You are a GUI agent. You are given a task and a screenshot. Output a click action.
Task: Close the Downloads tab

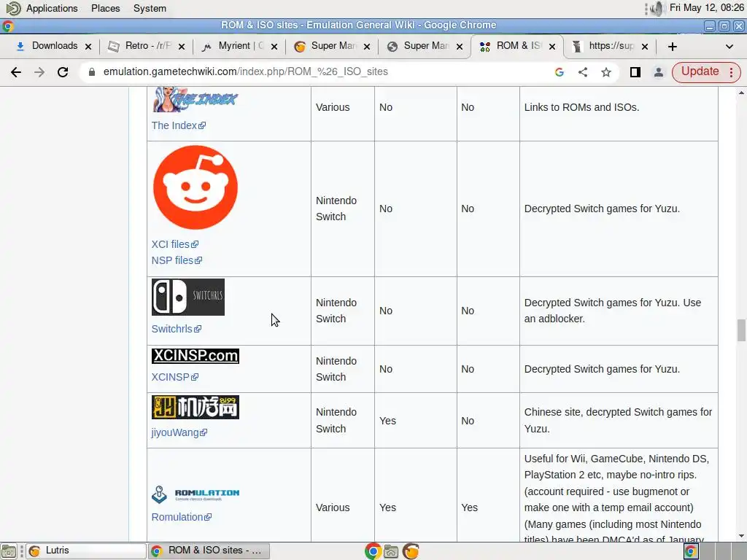(88, 47)
